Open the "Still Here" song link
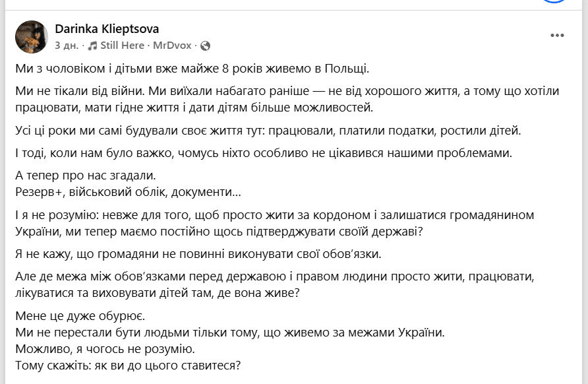Screen dimensions: 588x384 pyautogui.click(x=122, y=46)
